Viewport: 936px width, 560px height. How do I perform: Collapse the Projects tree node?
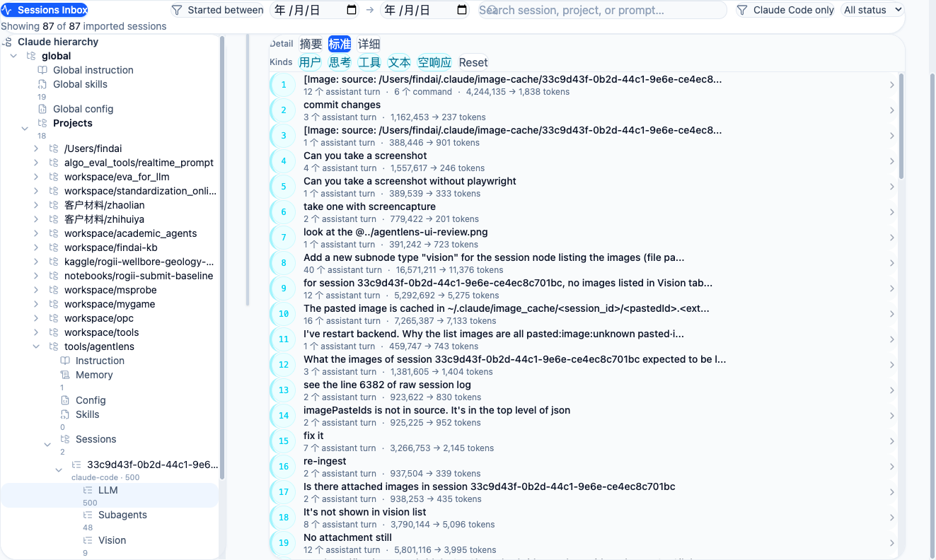[x=25, y=128]
